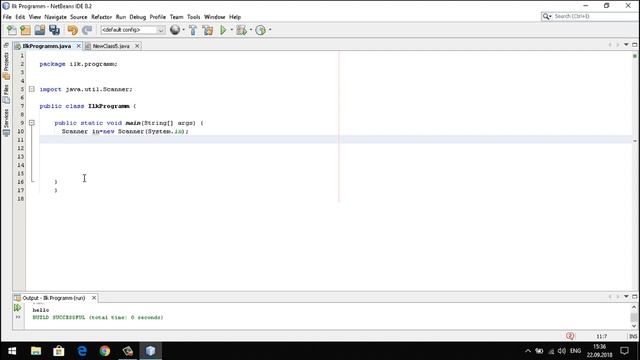The width and height of the screenshot is (640, 360).
Task: Click the BUILD SUCCESSFUL output line
Action: 98,318
